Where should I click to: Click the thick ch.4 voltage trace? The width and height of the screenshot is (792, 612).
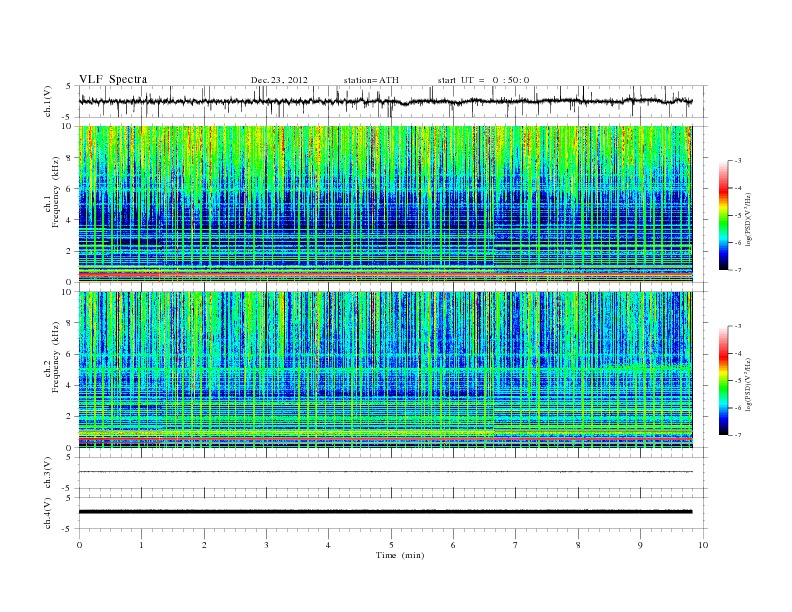[x=385, y=512]
